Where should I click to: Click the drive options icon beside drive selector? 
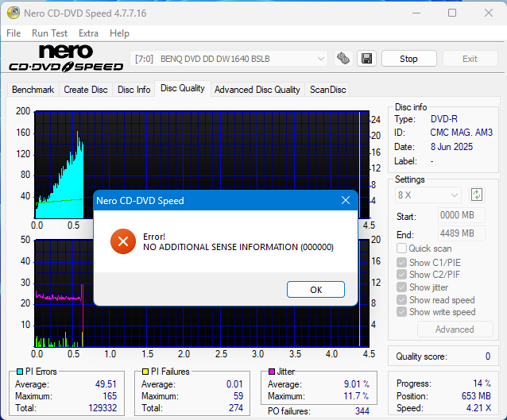pos(343,59)
